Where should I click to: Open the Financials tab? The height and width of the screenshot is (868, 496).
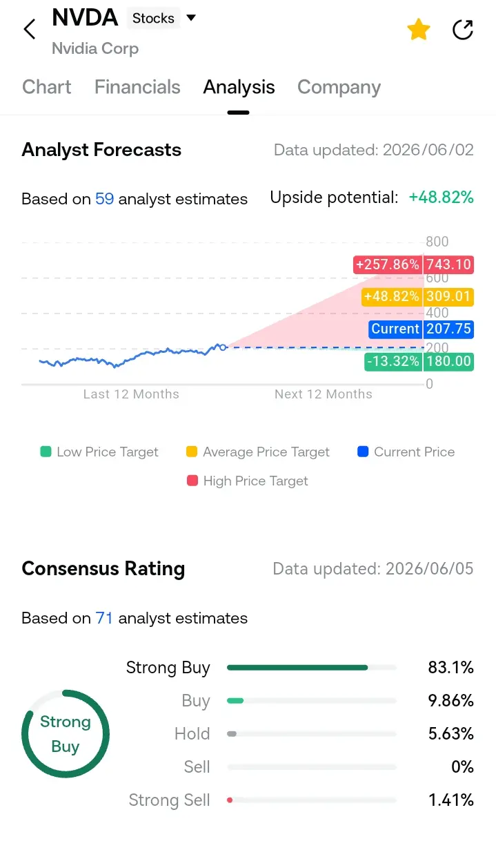coord(137,87)
